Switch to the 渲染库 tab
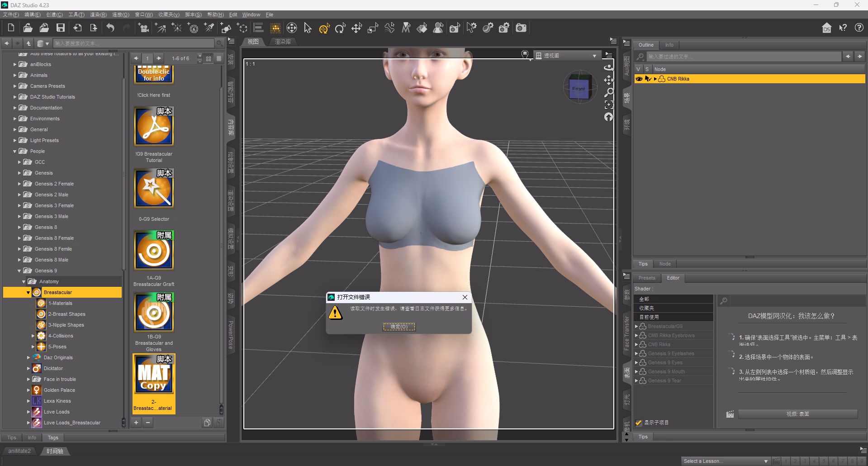Viewport: 868px width, 466px height. [283, 42]
